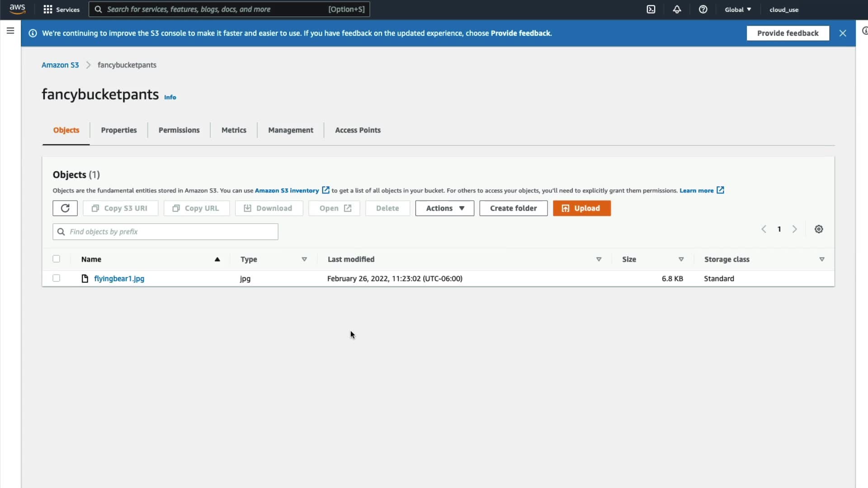The width and height of the screenshot is (868, 488).
Task: Check the flyingbear1.jpg row checkbox
Action: [56, 278]
